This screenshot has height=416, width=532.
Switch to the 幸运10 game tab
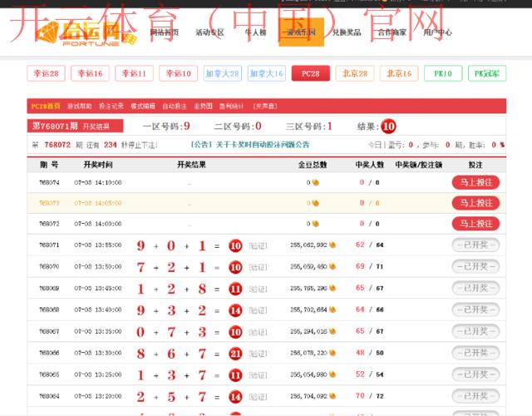point(179,73)
